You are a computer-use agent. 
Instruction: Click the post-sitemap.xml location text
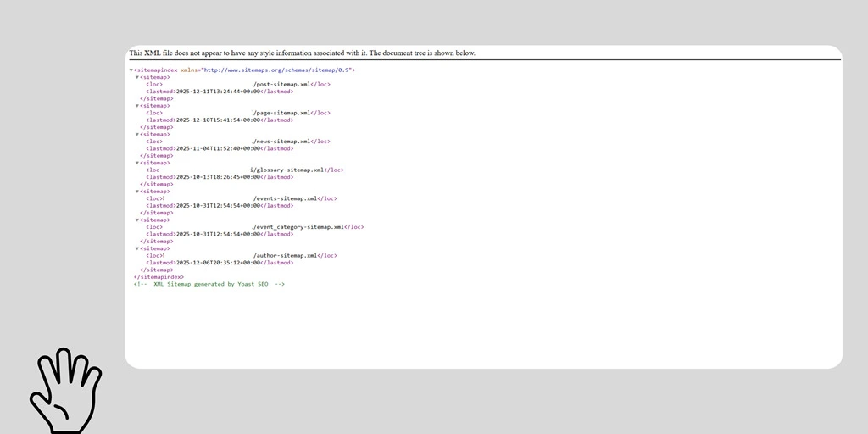(281, 85)
